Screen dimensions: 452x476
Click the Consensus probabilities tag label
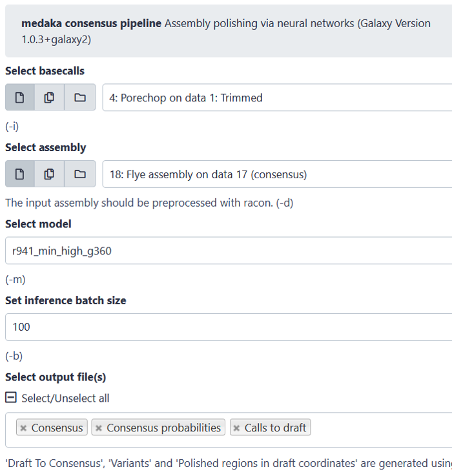point(163,428)
